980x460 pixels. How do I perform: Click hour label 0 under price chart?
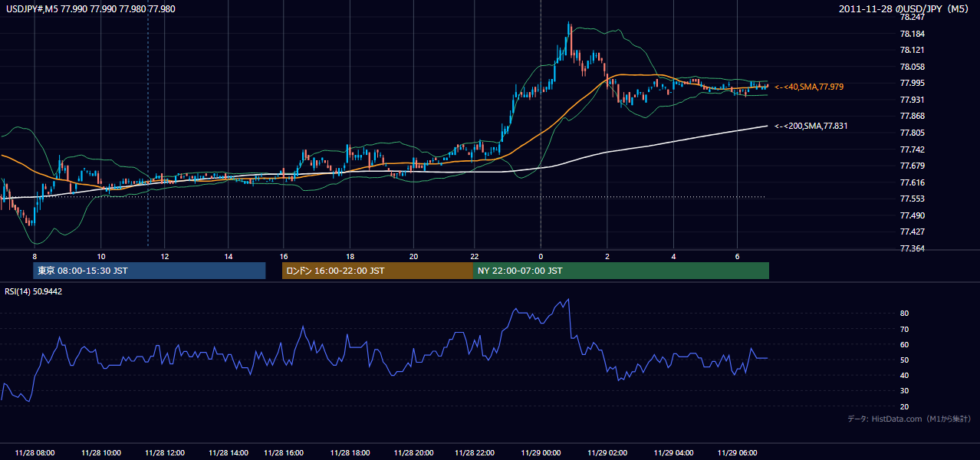point(541,256)
